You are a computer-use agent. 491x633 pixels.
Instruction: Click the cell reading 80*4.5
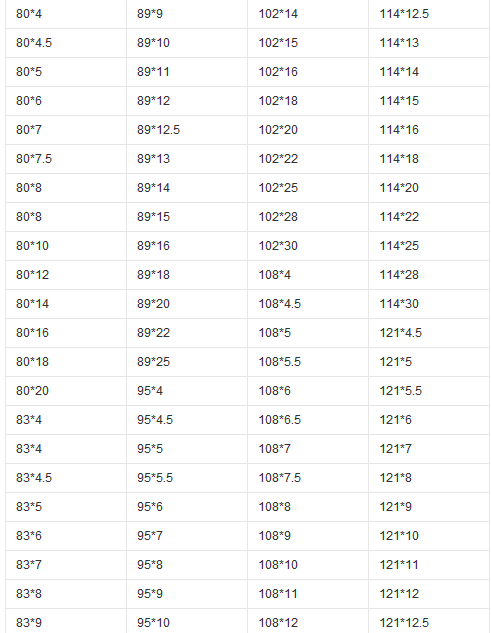point(66,43)
